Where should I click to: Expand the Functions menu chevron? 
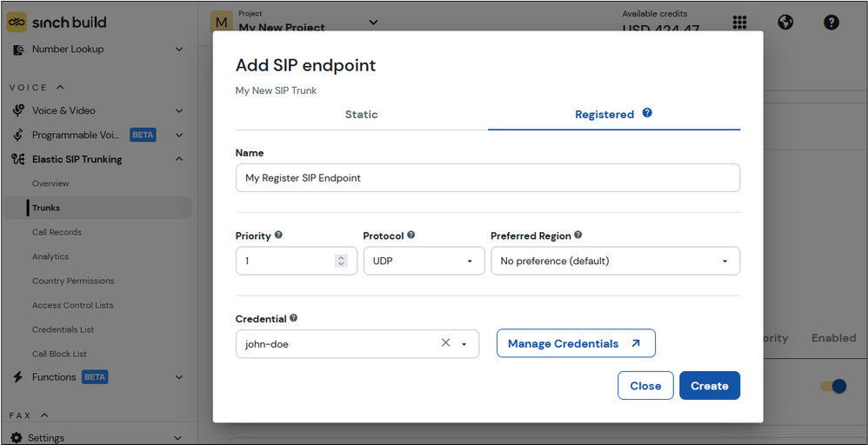(179, 377)
